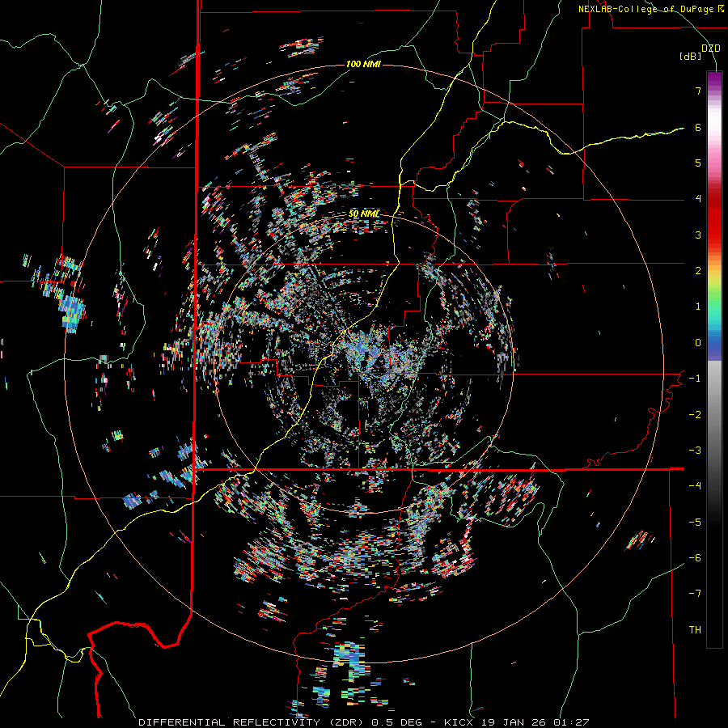Click the -5 value on the color scale
The width and height of the screenshot is (728, 728).
[x=695, y=523]
